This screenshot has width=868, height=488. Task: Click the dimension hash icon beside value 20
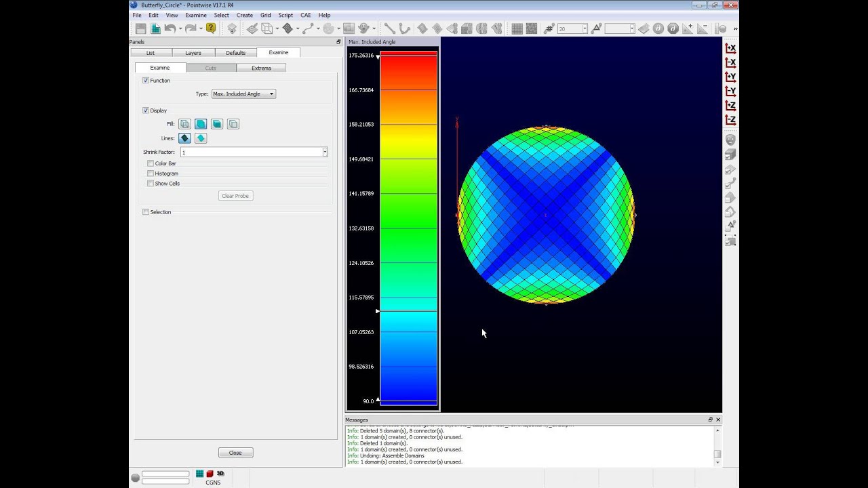point(550,28)
